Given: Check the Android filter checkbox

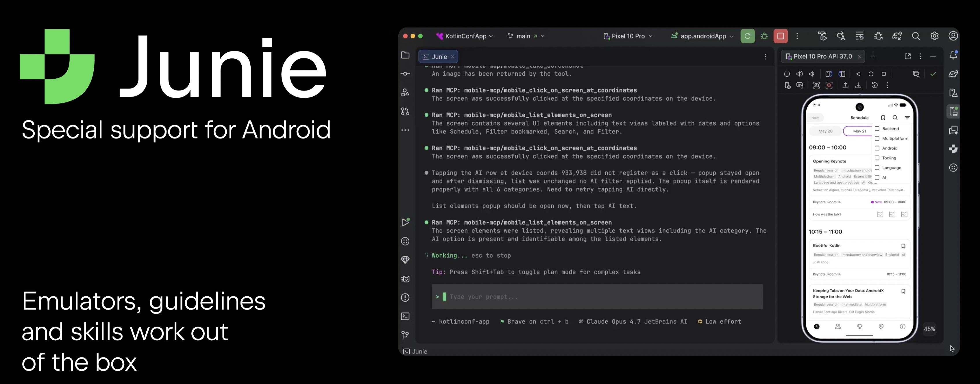Looking at the screenshot, I should pos(877,148).
